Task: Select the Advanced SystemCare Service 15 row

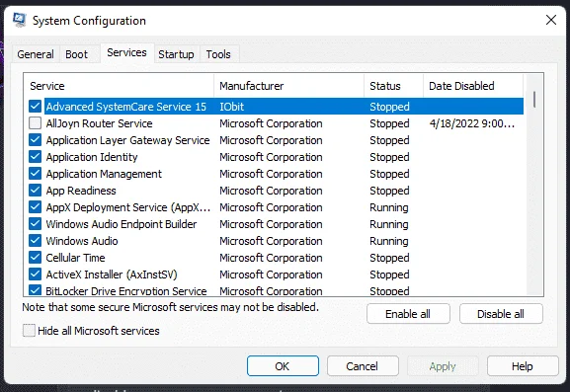Action: pyautogui.click(x=284, y=106)
